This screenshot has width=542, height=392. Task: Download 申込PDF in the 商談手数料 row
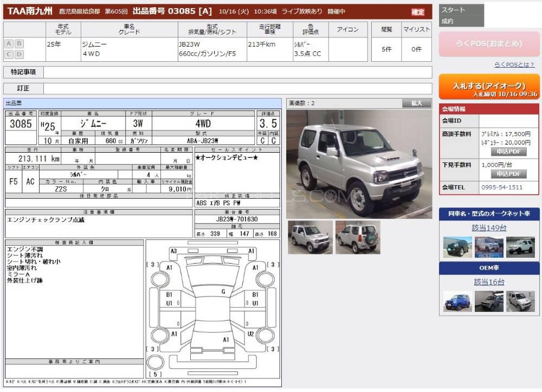tap(508, 152)
